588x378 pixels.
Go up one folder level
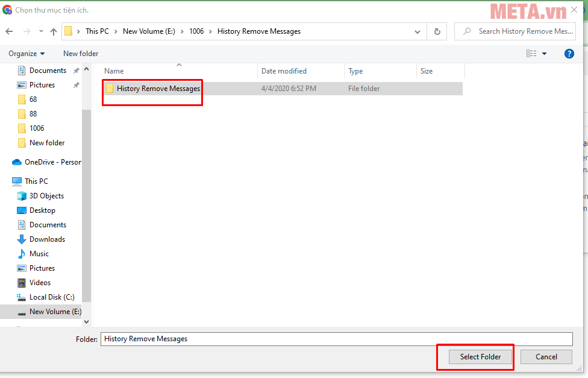tap(54, 31)
